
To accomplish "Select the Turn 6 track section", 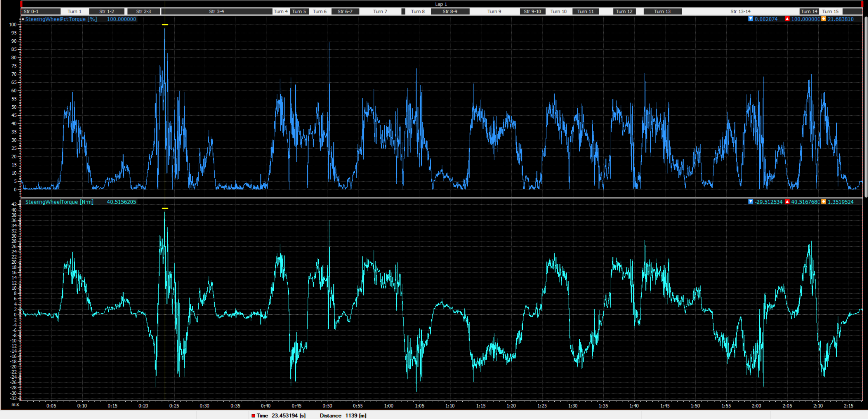I will pos(320,11).
